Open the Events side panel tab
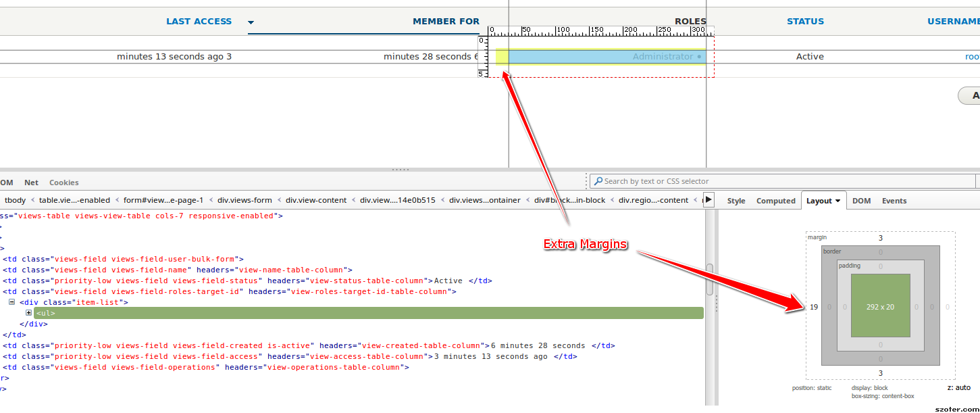 (894, 201)
